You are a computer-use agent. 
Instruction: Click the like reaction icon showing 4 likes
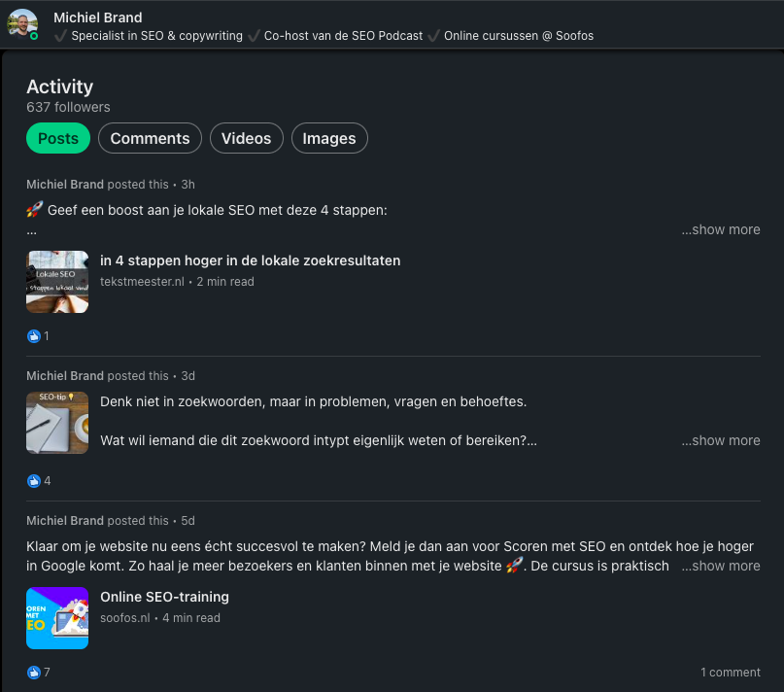(x=33, y=481)
